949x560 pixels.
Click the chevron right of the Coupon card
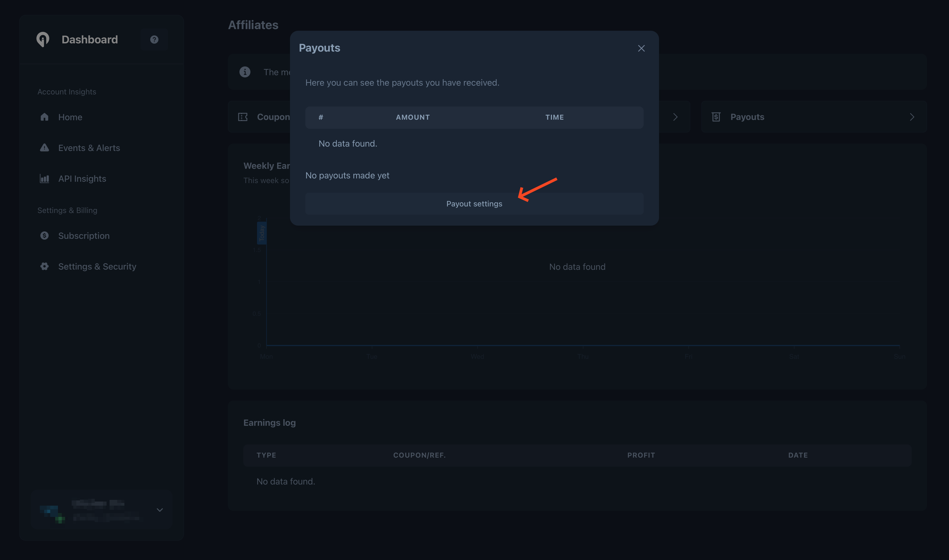675,117
